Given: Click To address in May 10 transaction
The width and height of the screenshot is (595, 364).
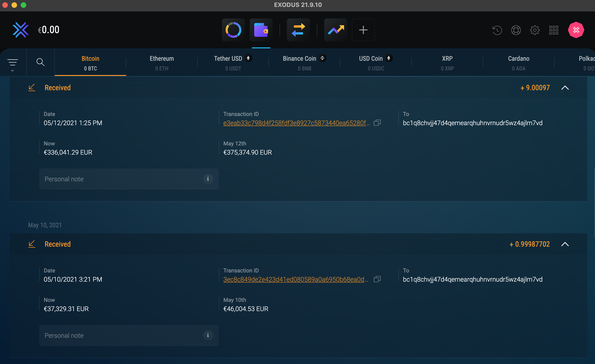Looking at the screenshot, I should [472, 279].
